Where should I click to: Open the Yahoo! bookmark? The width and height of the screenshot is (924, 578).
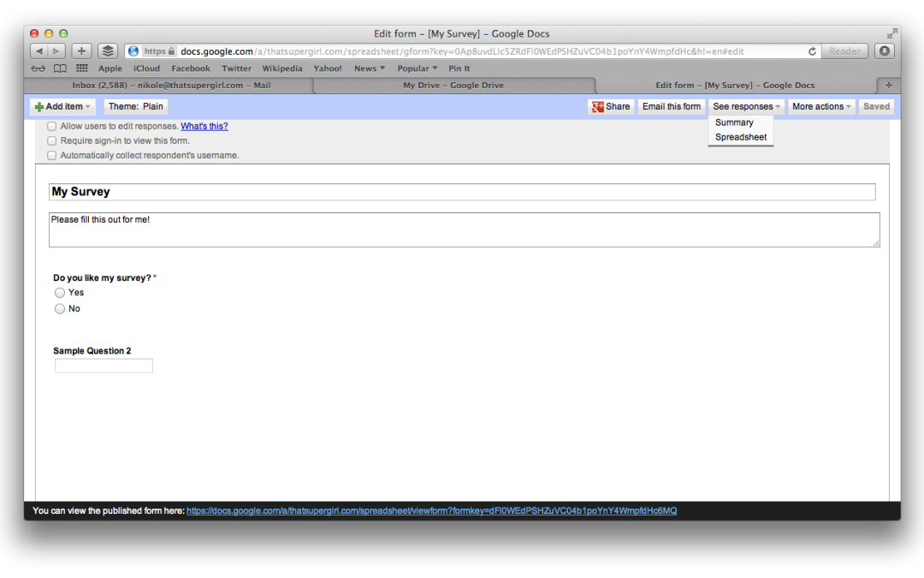[328, 69]
